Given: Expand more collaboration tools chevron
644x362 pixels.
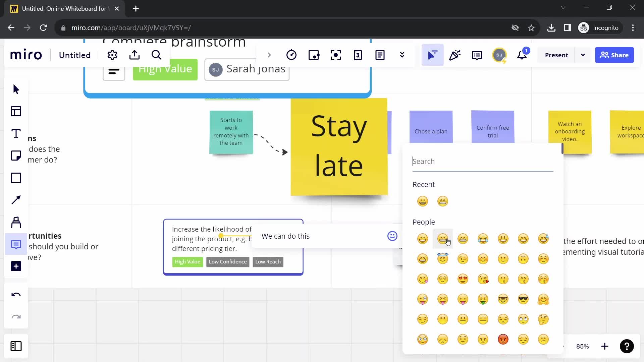Looking at the screenshot, I should (402, 55).
